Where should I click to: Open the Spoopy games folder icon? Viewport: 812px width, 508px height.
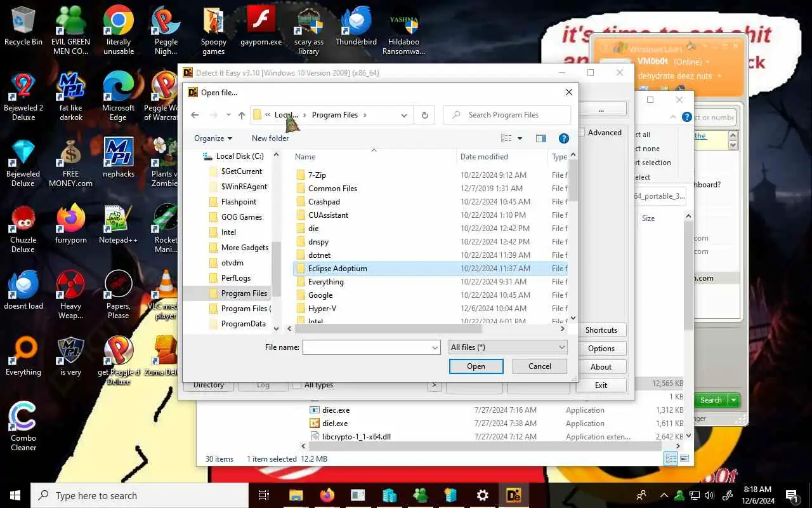coord(214,30)
